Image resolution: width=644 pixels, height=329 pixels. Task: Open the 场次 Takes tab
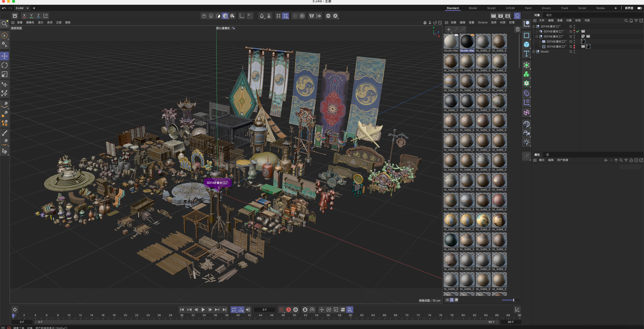coord(549,15)
